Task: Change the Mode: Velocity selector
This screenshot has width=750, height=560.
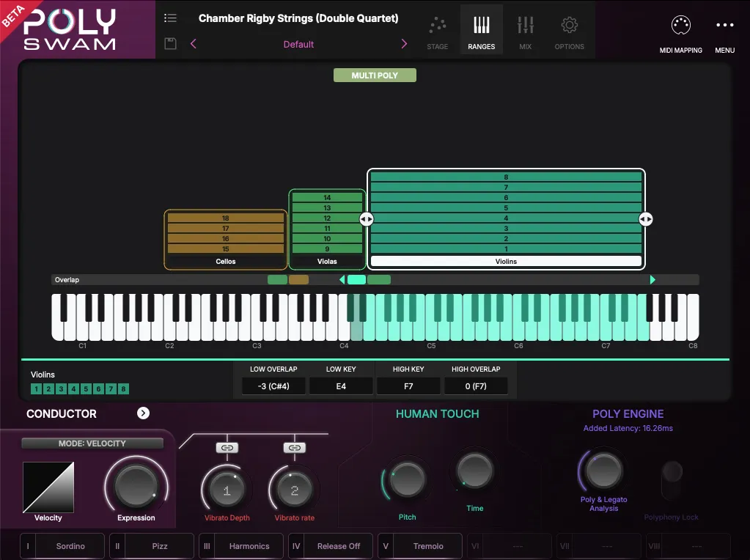Action: (x=92, y=443)
